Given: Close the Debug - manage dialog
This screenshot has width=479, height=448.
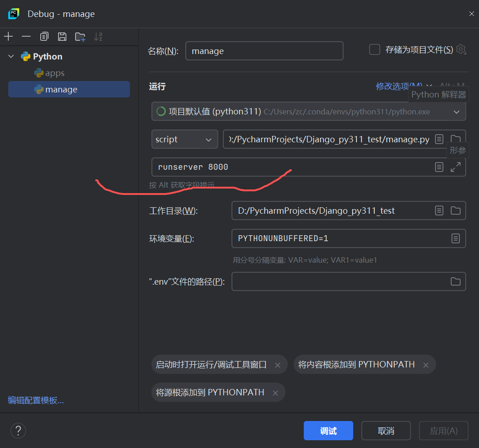Looking at the screenshot, I should tap(471, 14).
